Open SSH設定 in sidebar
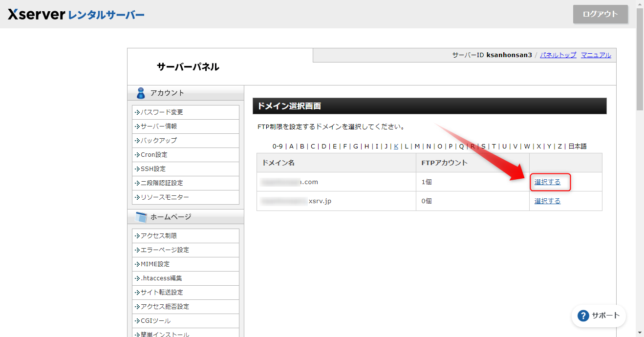 (153, 169)
